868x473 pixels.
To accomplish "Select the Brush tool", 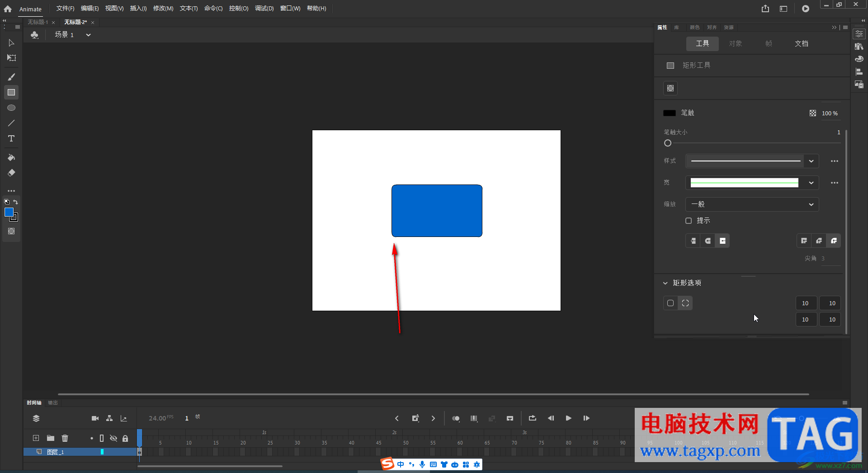I will (x=11, y=77).
